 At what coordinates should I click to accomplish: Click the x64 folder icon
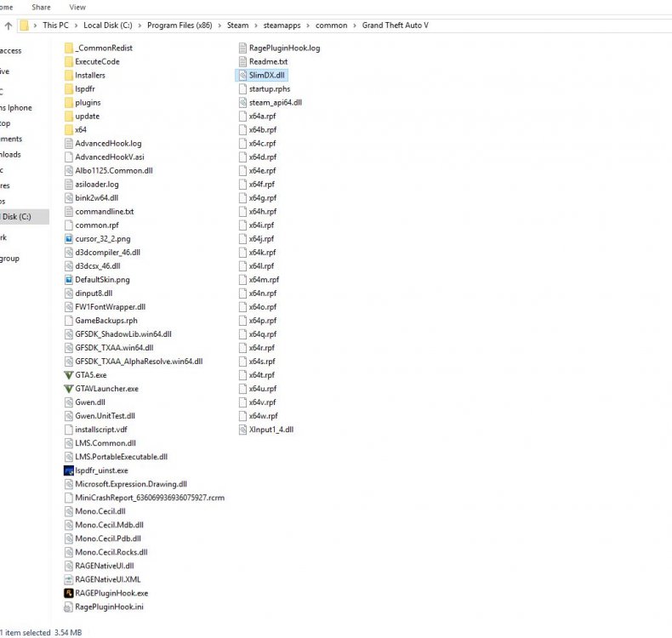click(69, 130)
